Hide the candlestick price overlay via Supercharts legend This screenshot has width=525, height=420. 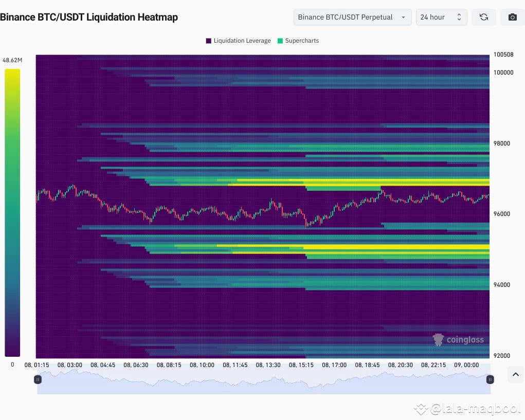[x=298, y=41]
